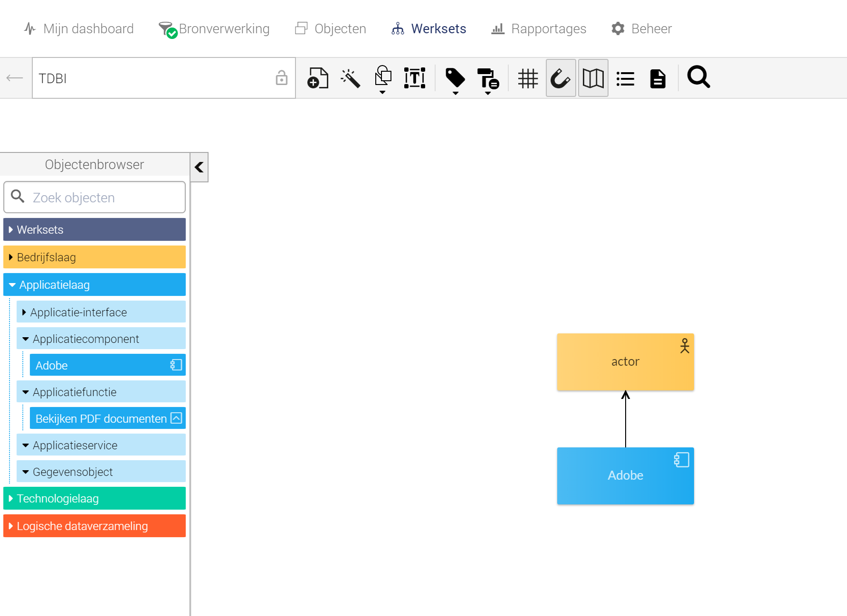Viewport: 847px width, 616px height.
Task: Select Bekijken PDF documenten item
Action: tap(108, 418)
